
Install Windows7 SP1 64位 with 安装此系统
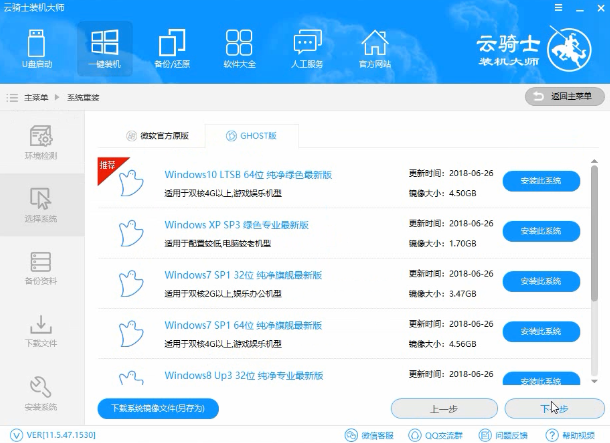click(x=541, y=332)
